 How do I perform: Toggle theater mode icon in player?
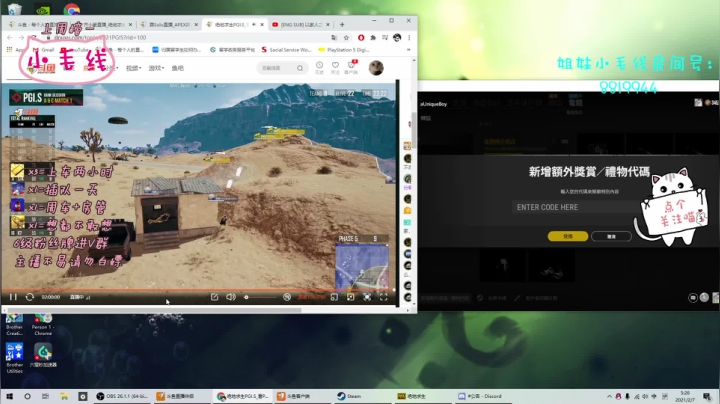pos(350,297)
